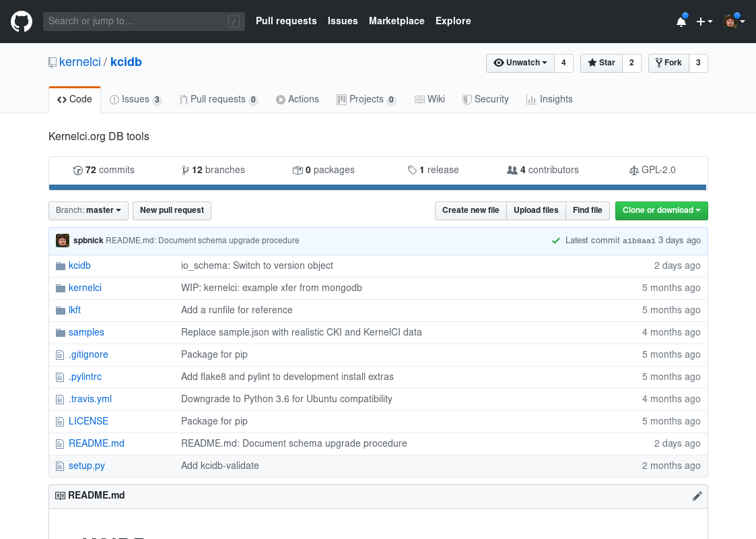
Task: Click the samples folder icon
Action: (61, 332)
